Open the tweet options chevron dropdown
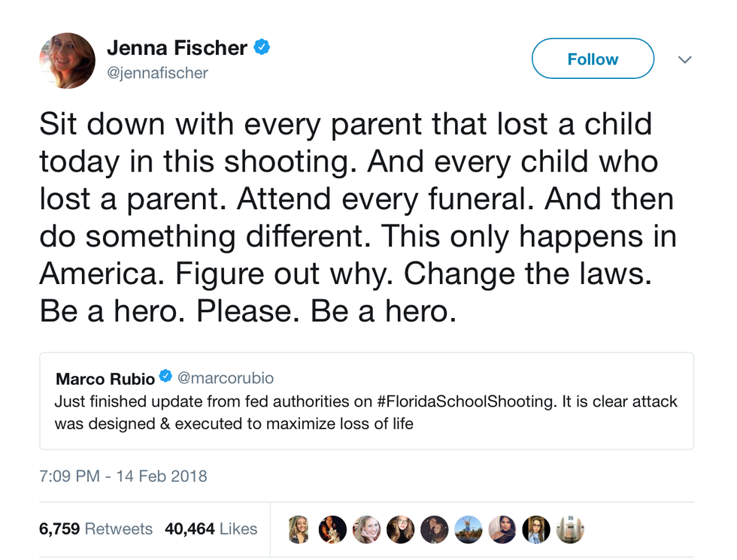737x560 pixels. pyautogui.click(x=684, y=59)
